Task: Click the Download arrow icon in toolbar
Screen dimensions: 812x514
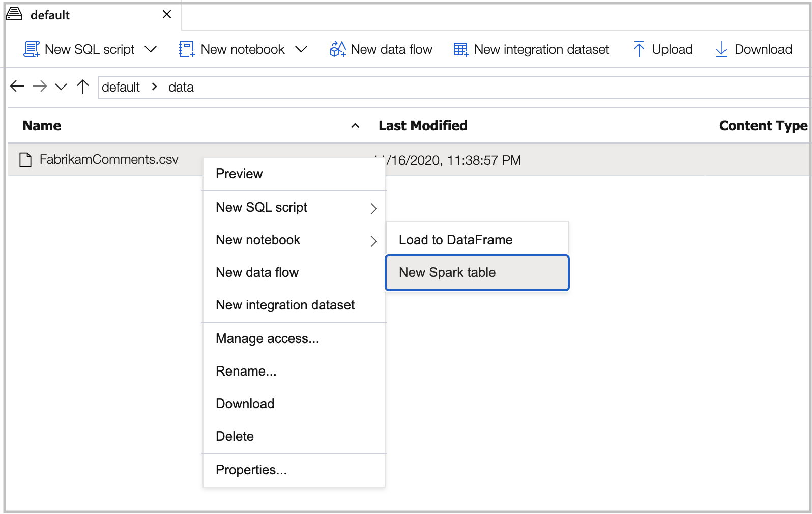Action: pyautogui.click(x=721, y=49)
